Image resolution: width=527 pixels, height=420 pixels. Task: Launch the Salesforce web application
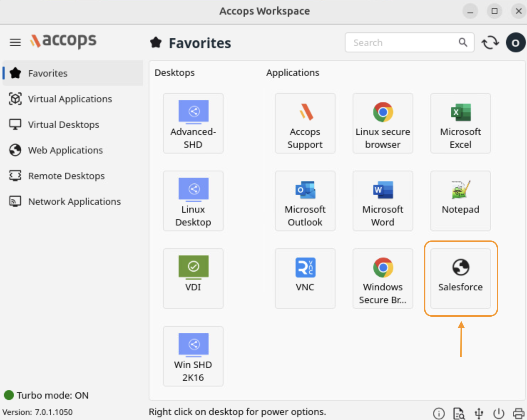coord(460,278)
